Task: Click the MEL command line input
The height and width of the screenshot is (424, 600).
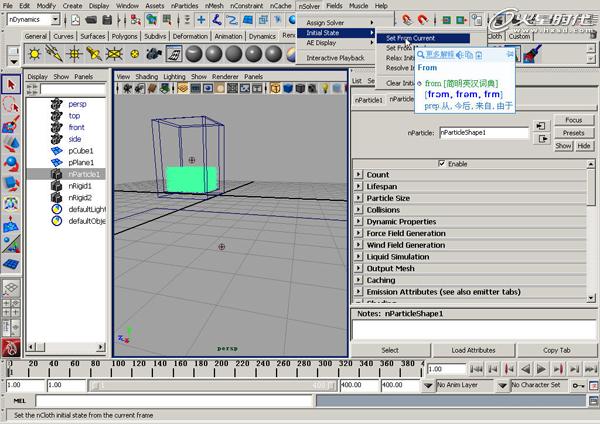Action: [174, 401]
